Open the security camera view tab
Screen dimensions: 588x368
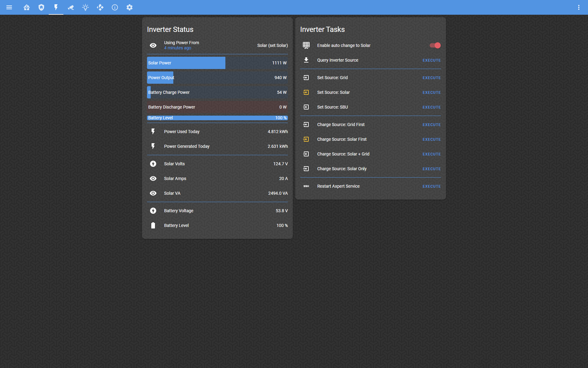71,7
